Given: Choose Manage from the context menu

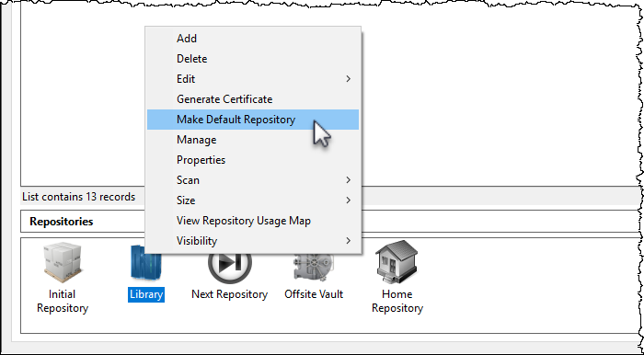Looking at the screenshot, I should 253,140.
